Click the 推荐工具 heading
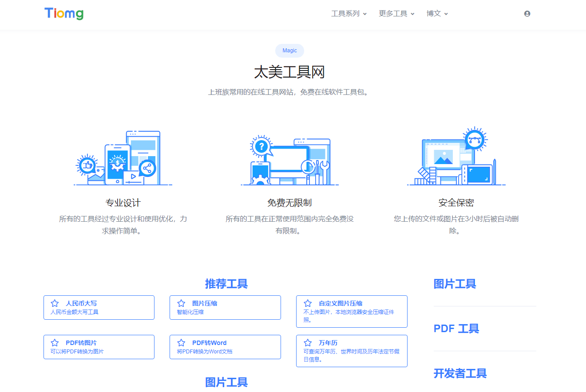Image resolution: width=586 pixels, height=392 pixels. coord(226,284)
